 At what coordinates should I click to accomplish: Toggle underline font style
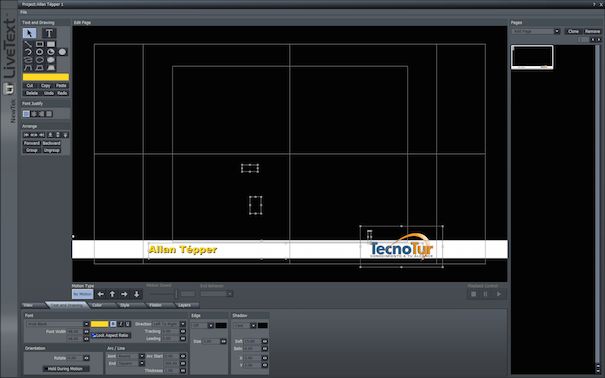[x=128, y=324]
